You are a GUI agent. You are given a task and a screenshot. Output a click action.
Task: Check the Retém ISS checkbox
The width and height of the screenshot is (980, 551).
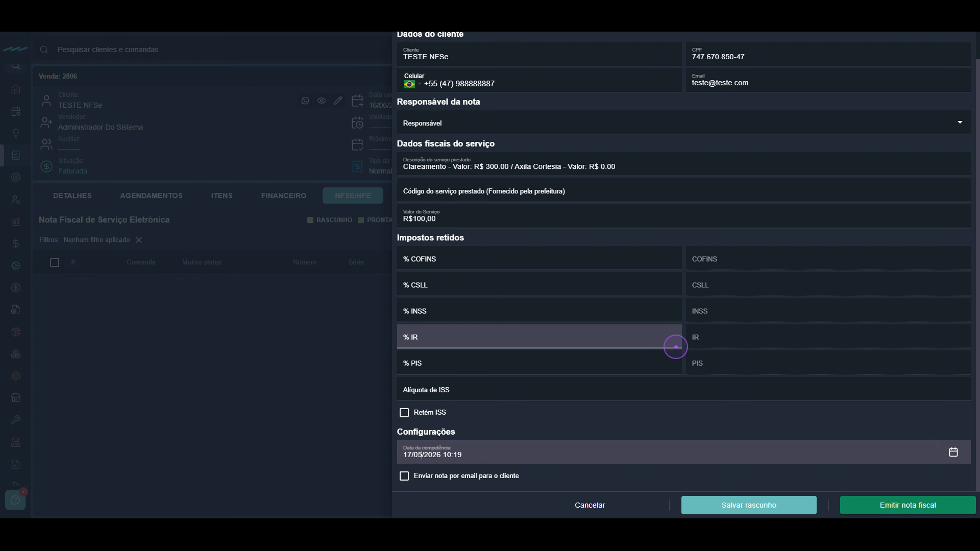tap(404, 412)
